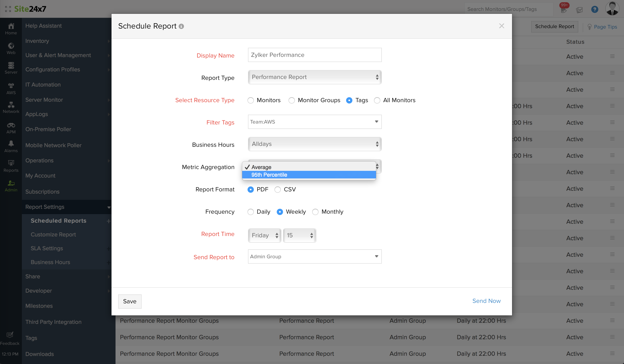The height and width of the screenshot is (364, 624).
Task: Click the Display Name input field
Action: (314, 55)
